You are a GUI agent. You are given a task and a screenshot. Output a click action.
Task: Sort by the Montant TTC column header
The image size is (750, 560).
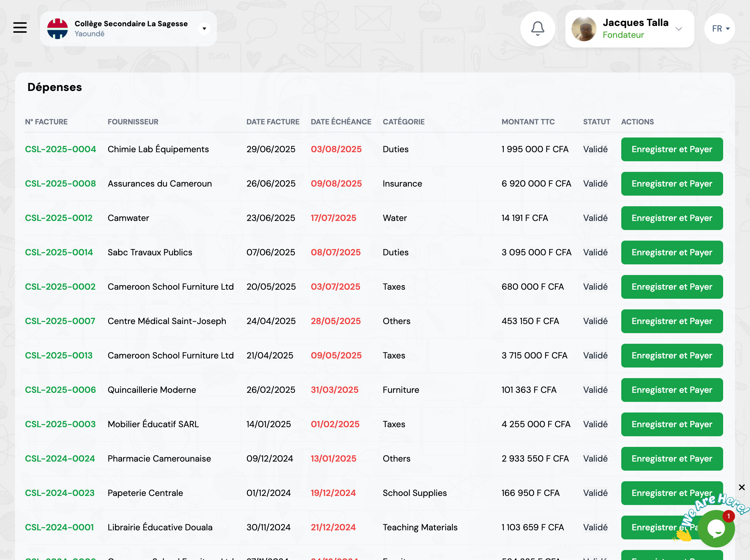click(528, 122)
